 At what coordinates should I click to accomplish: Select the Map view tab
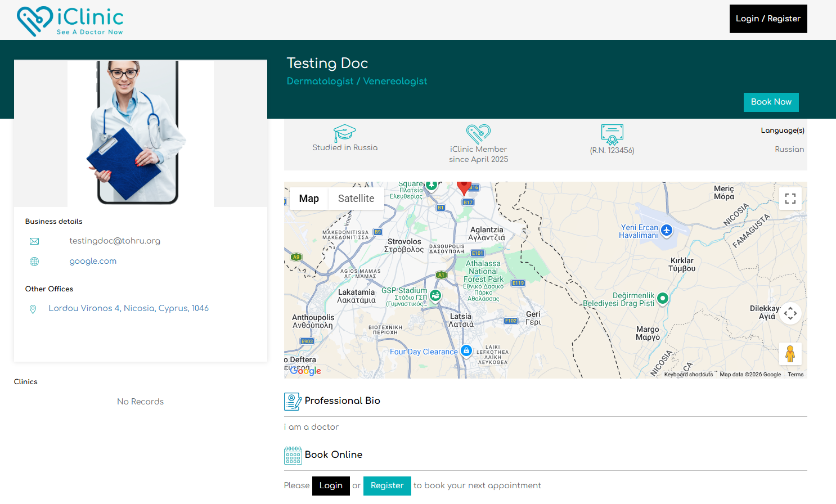[x=309, y=199]
